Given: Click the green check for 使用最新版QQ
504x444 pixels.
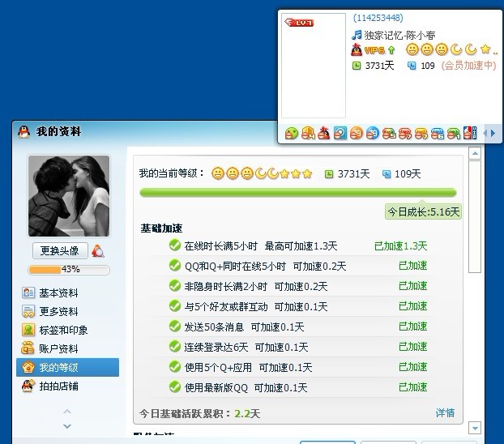Looking at the screenshot, I should pyautogui.click(x=175, y=387).
